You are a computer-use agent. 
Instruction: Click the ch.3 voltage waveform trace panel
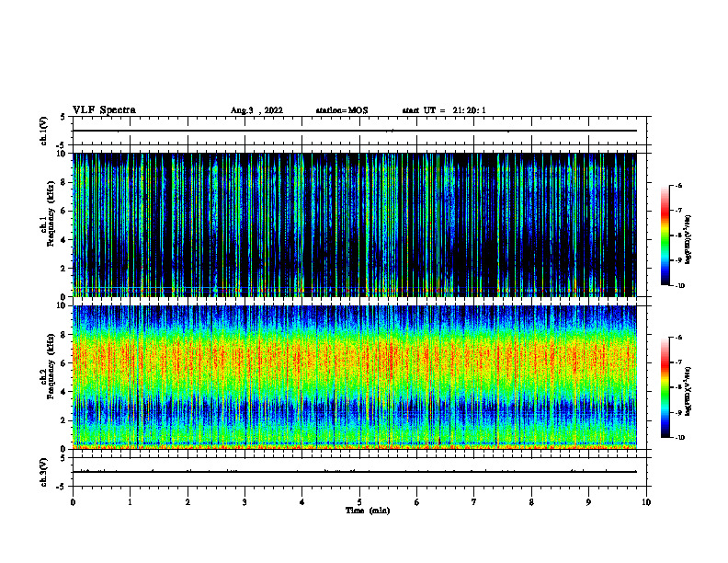tap(359, 472)
